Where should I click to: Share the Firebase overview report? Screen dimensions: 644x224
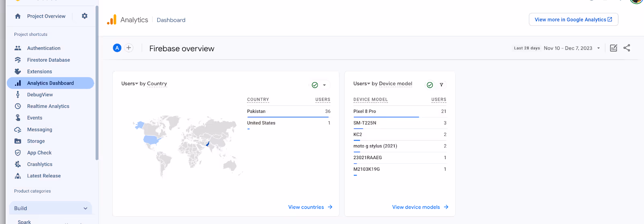[x=627, y=48]
